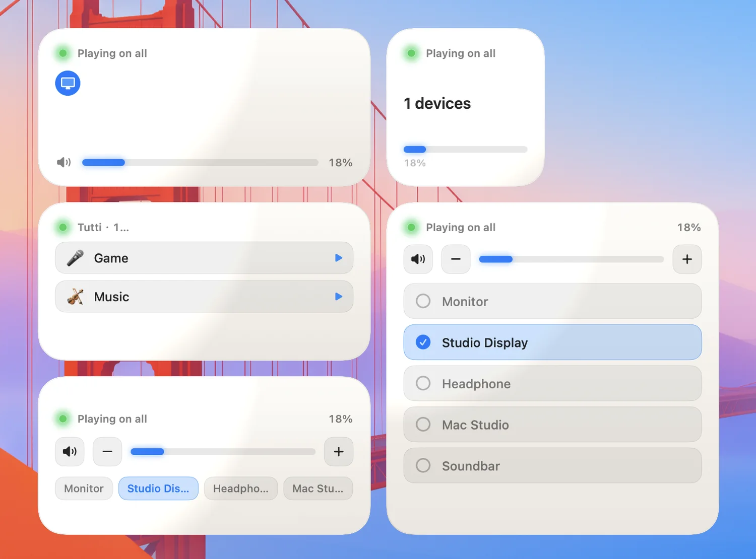The image size is (756, 559).
Task: Select the Soundbar radio option
Action: point(552,466)
